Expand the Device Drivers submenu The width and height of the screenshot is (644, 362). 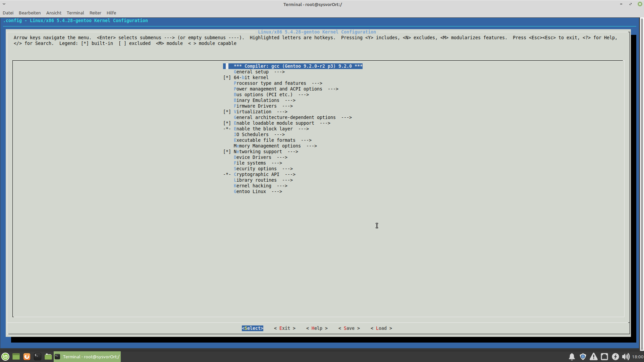pos(260,157)
